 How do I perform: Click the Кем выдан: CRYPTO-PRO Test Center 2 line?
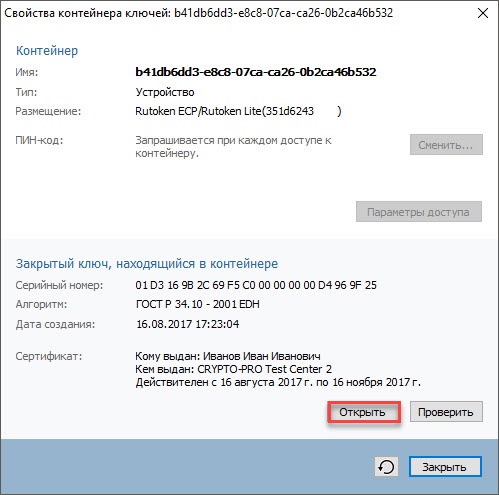[233, 369]
